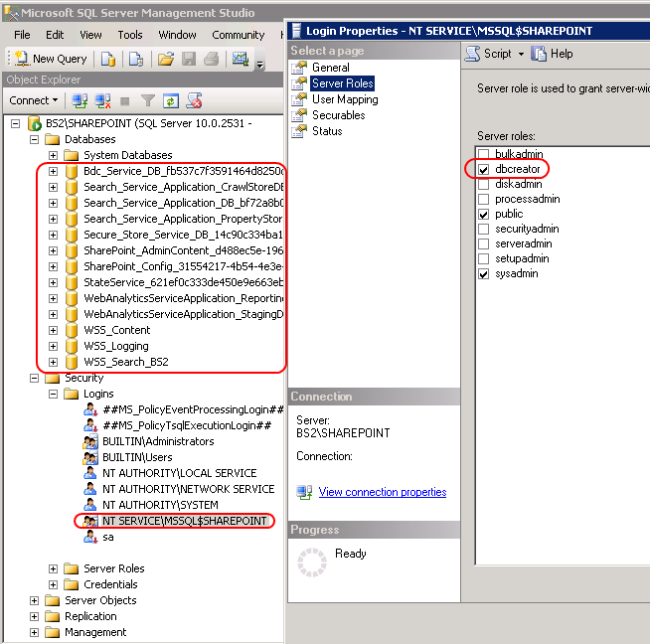Click View connection properties link
This screenshot has height=644, width=650.
pyautogui.click(x=382, y=492)
